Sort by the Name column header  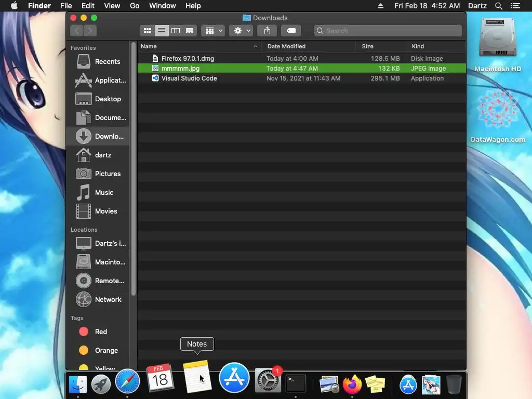click(199, 46)
